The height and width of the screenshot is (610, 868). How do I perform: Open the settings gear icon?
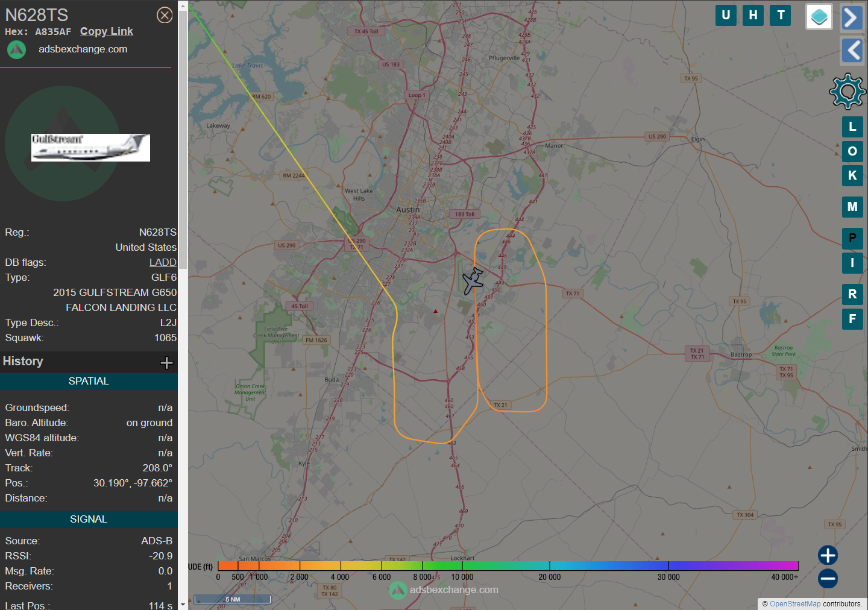tap(848, 91)
